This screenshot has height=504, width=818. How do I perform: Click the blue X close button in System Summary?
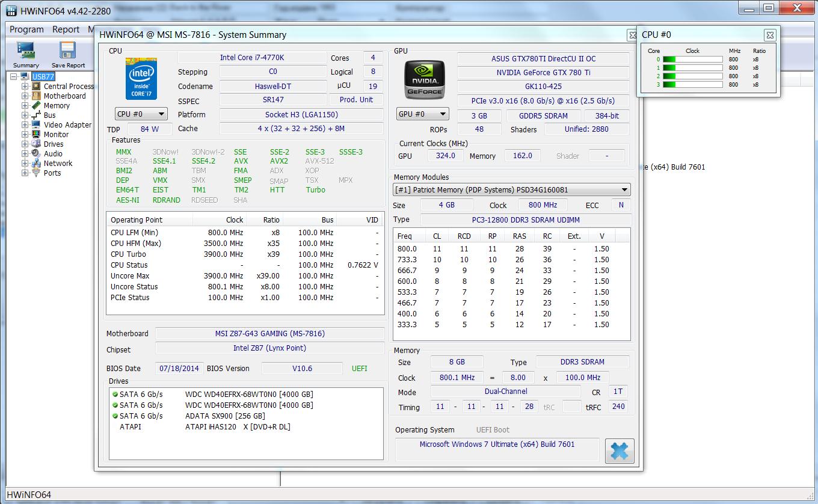tap(620, 451)
